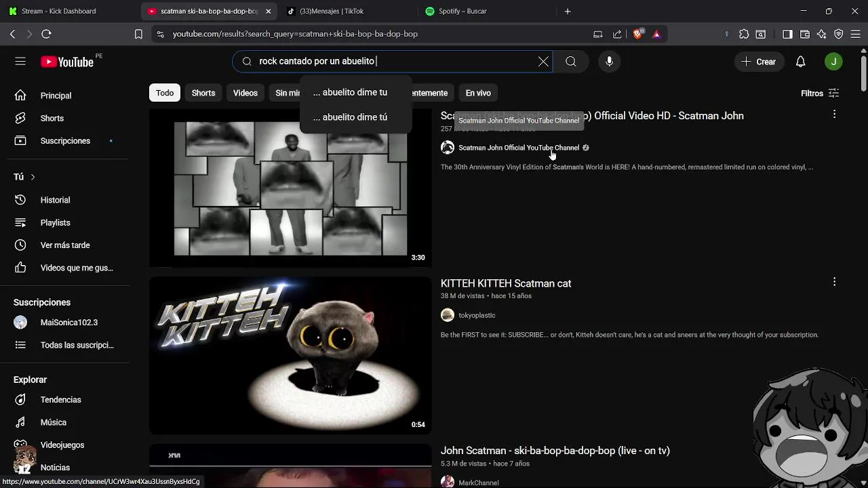Open the Filtros search filters
Image resolution: width=868 pixels, height=488 pixels.
click(x=820, y=94)
